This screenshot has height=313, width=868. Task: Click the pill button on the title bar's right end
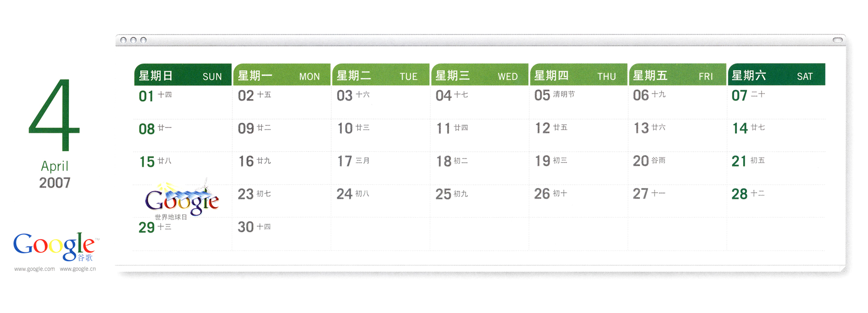pyautogui.click(x=839, y=40)
